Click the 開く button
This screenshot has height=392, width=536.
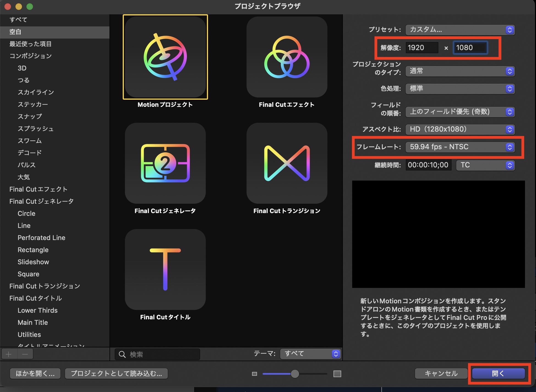(x=498, y=374)
